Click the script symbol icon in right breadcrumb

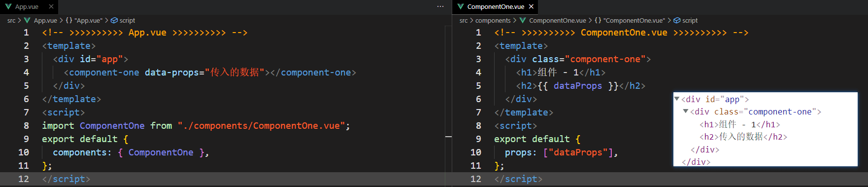pyautogui.click(x=677, y=21)
